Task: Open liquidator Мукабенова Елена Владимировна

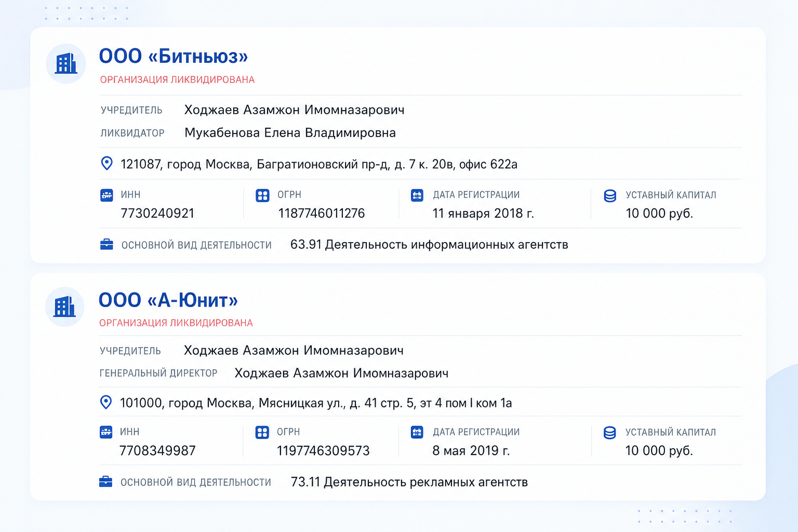Action: click(290, 133)
